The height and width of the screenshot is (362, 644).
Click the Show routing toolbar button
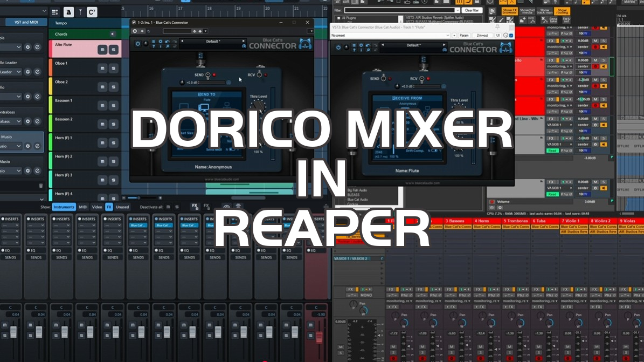click(x=562, y=11)
